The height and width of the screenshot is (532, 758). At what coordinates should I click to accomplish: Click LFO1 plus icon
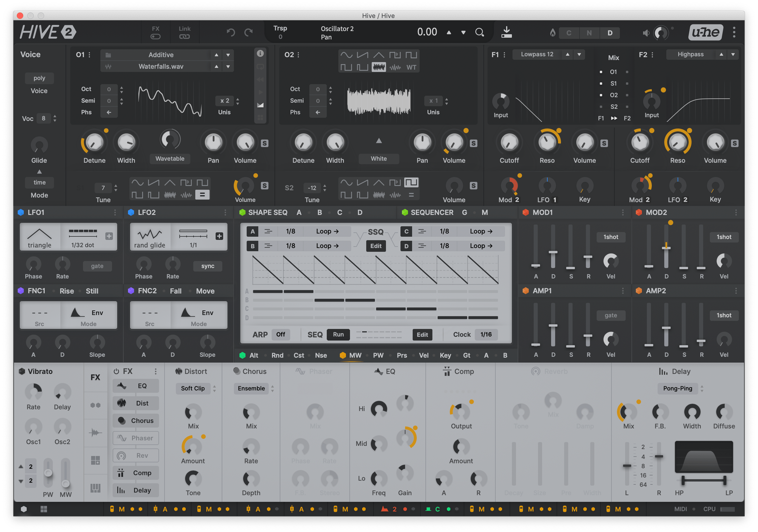109,236
